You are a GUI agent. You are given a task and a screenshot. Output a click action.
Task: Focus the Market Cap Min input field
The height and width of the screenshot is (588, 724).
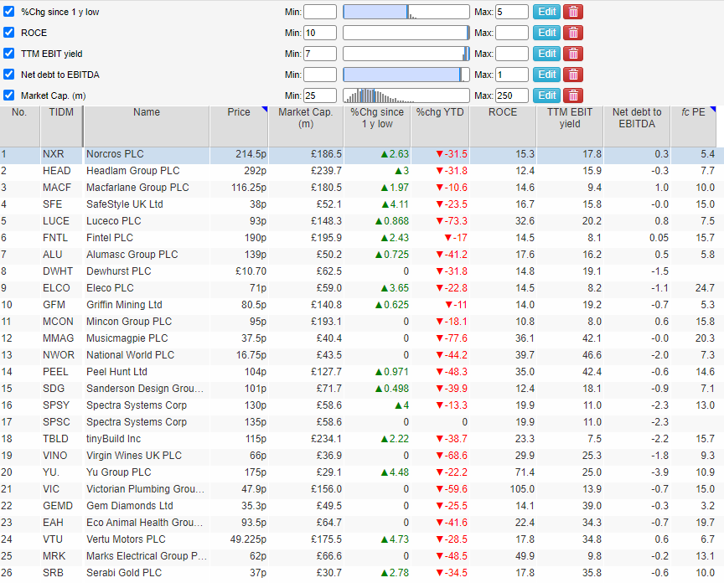pyautogui.click(x=320, y=95)
